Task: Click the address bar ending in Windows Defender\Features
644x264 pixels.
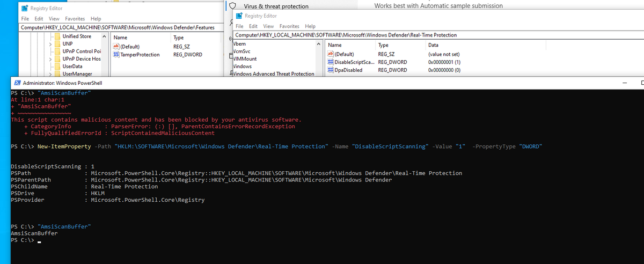Action: 121,27
